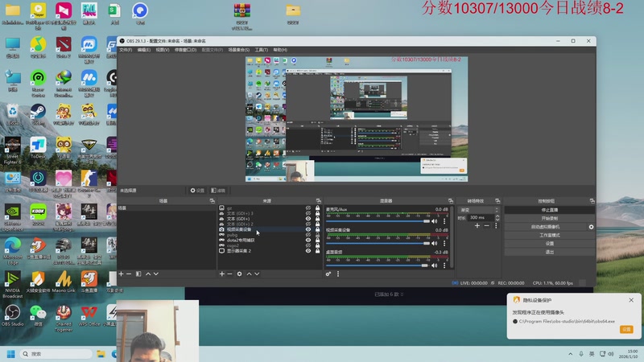
Task: Mute the Mic/Aux speaker icon
Action: click(435, 221)
